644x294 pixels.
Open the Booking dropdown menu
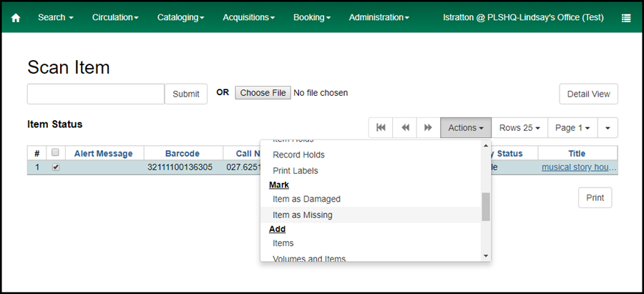point(312,17)
